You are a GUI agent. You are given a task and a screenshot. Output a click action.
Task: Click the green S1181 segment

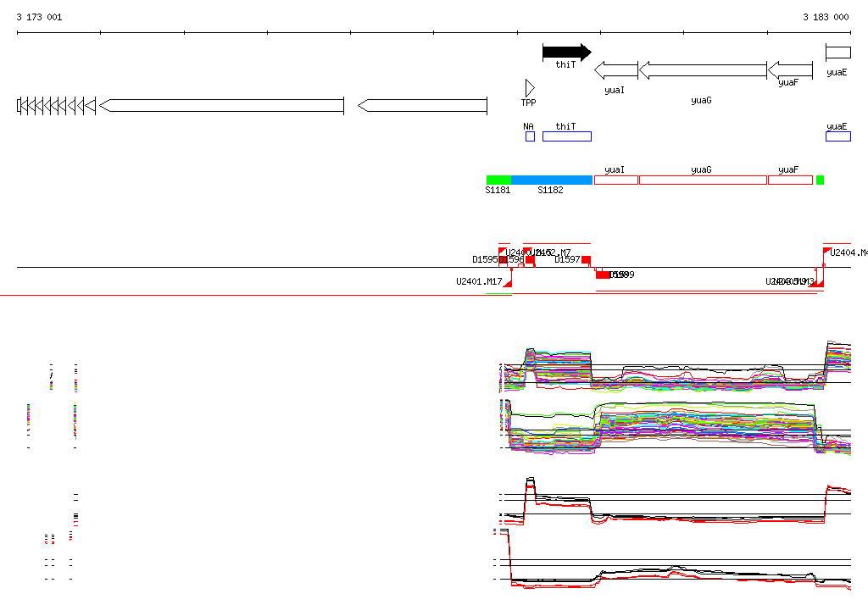pos(498,180)
